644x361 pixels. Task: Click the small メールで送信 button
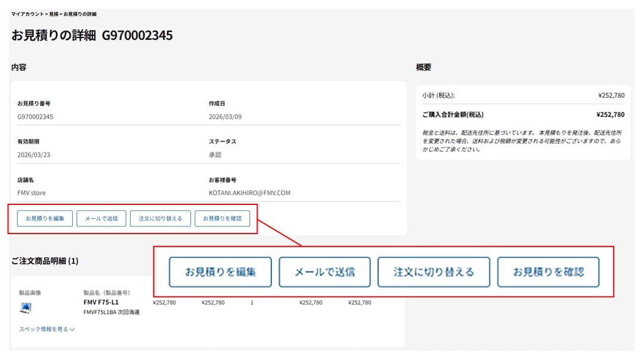tap(101, 219)
